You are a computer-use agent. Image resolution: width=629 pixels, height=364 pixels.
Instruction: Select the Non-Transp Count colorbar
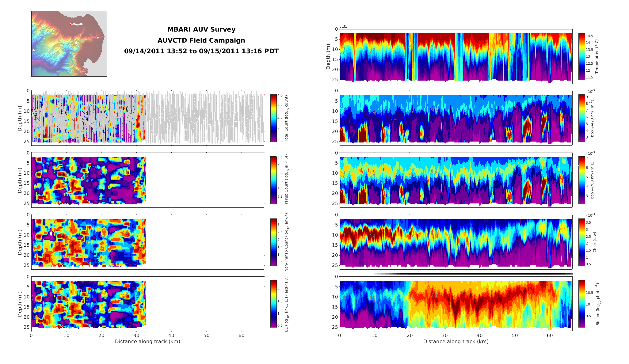tap(273, 242)
